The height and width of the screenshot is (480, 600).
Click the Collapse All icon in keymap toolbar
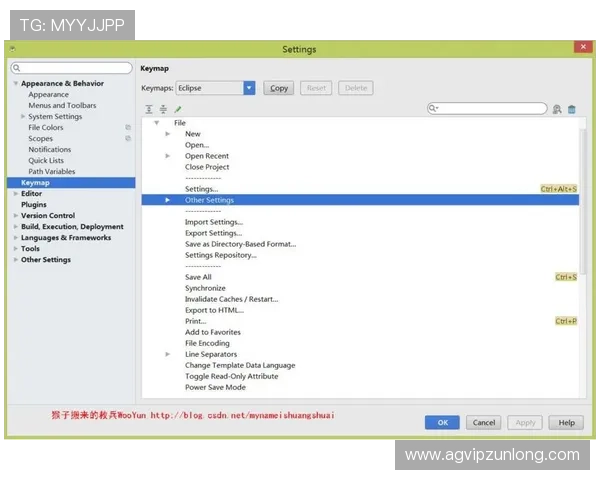(x=163, y=109)
